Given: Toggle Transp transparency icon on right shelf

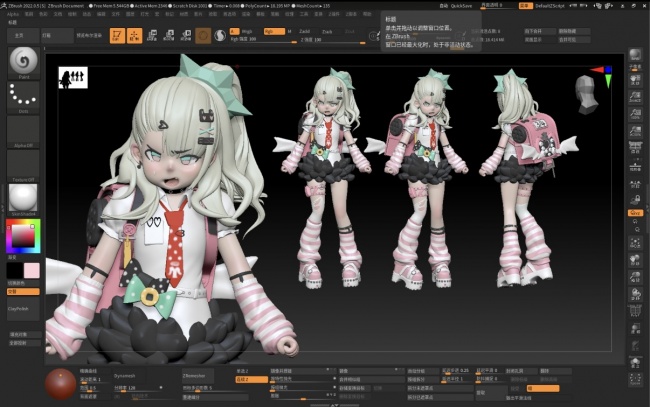Looking at the screenshot, I should pyautogui.click(x=635, y=328).
